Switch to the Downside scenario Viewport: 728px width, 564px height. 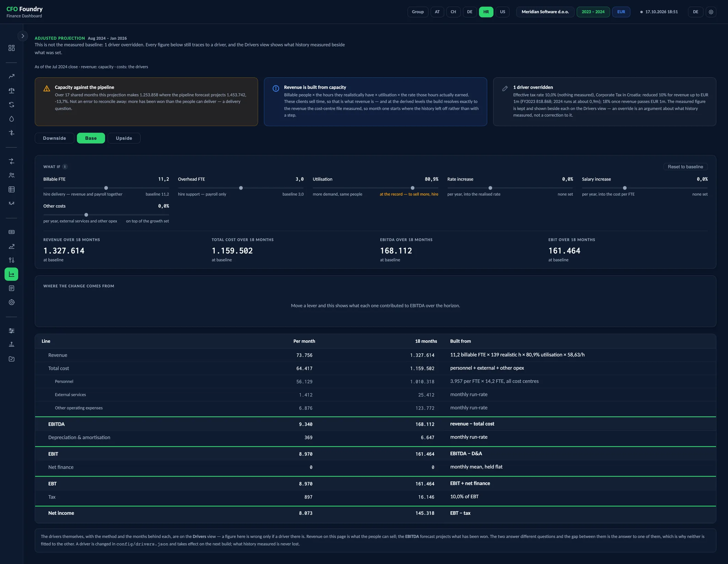click(x=54, y=138)
